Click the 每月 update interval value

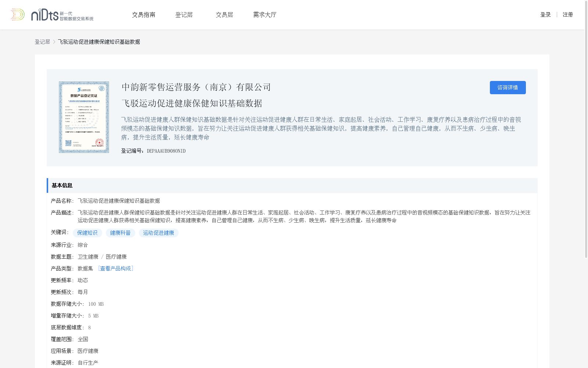point(83,292)
